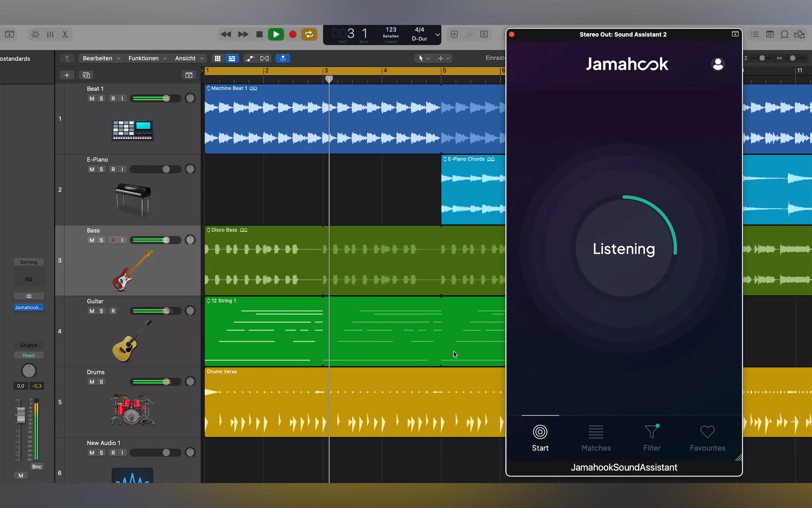The width and height of the screenshot is (812, 508).
Task: Click the acoustic Guitar instrument icon
Action: (x=133, y=341)
